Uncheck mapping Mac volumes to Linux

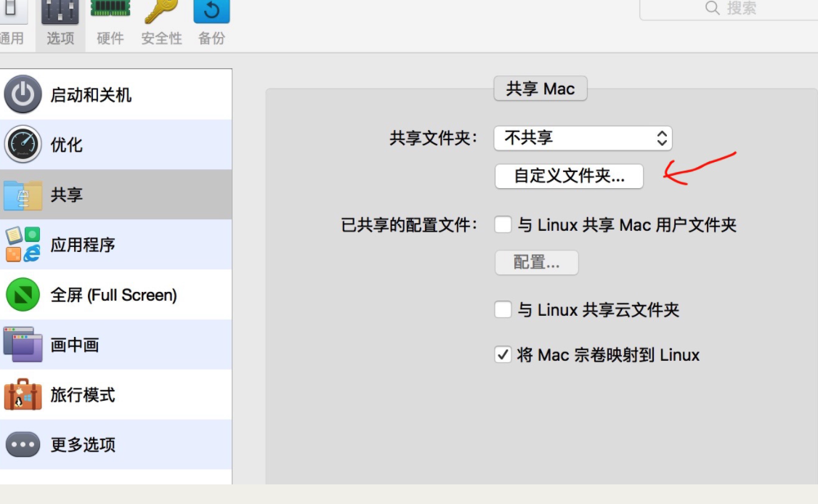point(503,355)
